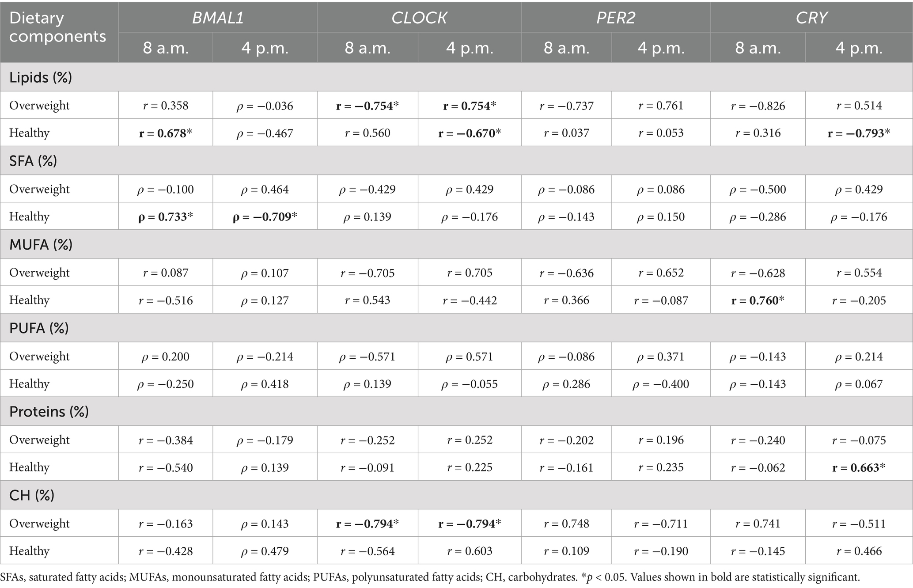
Task: Click the PUFA (%) section row
Action: tap(39, 328)
